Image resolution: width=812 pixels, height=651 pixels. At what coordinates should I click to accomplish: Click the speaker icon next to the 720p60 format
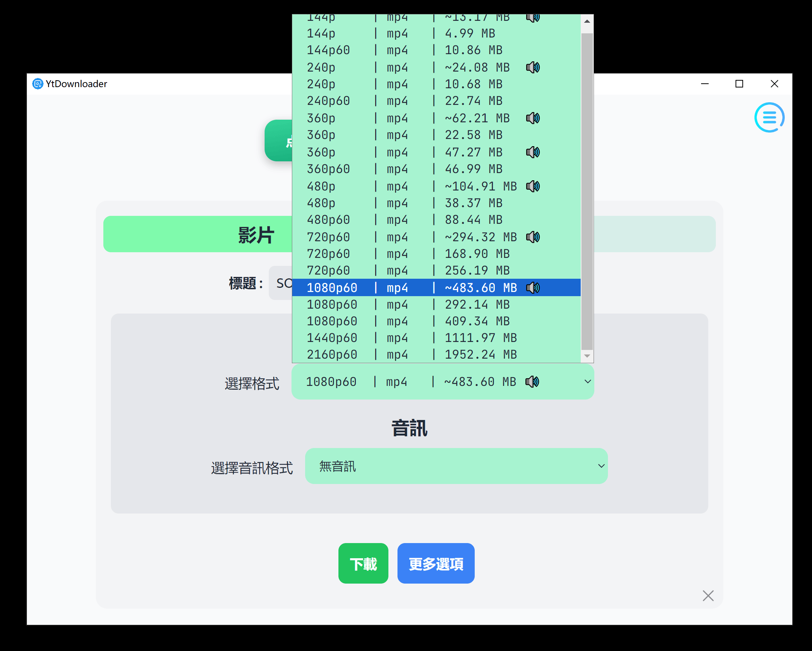pyautogui.click(x=533, y=237)
